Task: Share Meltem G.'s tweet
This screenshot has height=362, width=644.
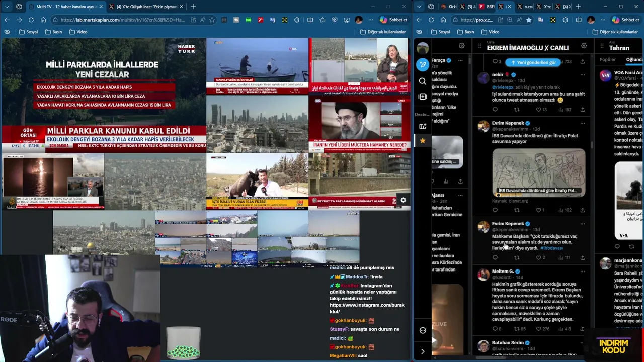Action: (583, 329)
